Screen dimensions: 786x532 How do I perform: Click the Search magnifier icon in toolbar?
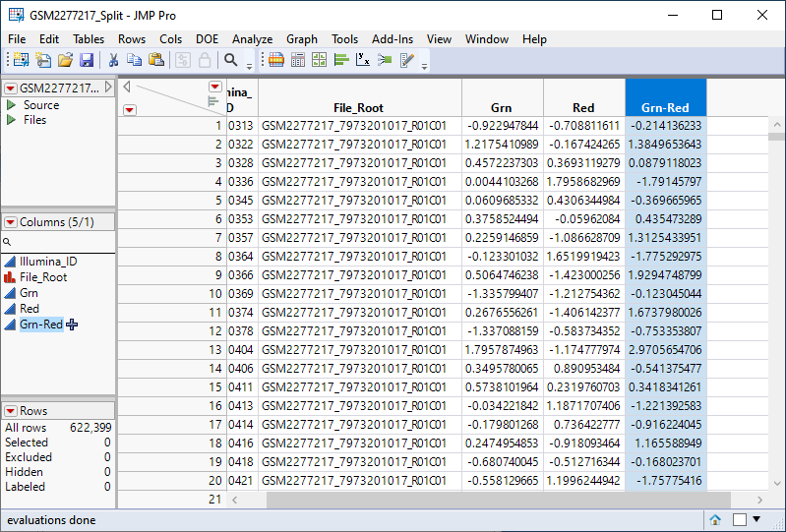pos(231,61)
